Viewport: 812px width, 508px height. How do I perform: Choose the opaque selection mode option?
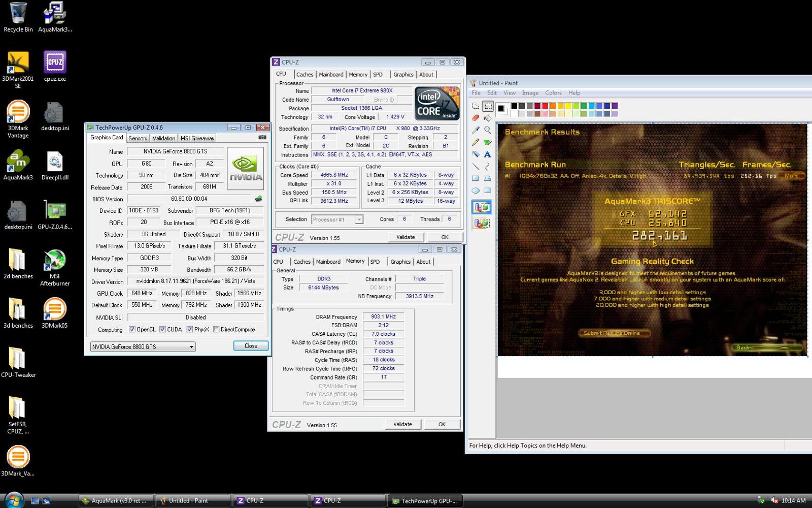coord(482,207)
